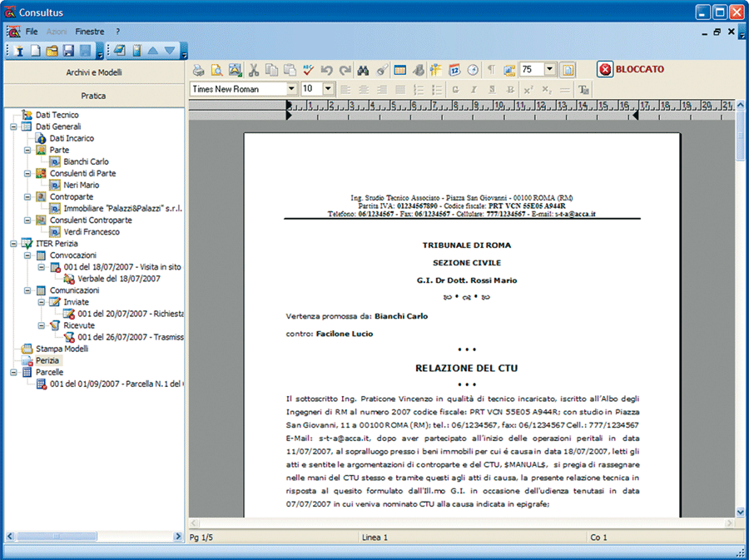
Task: Toggle the page layout view button
Action: [x=568, y=70]
